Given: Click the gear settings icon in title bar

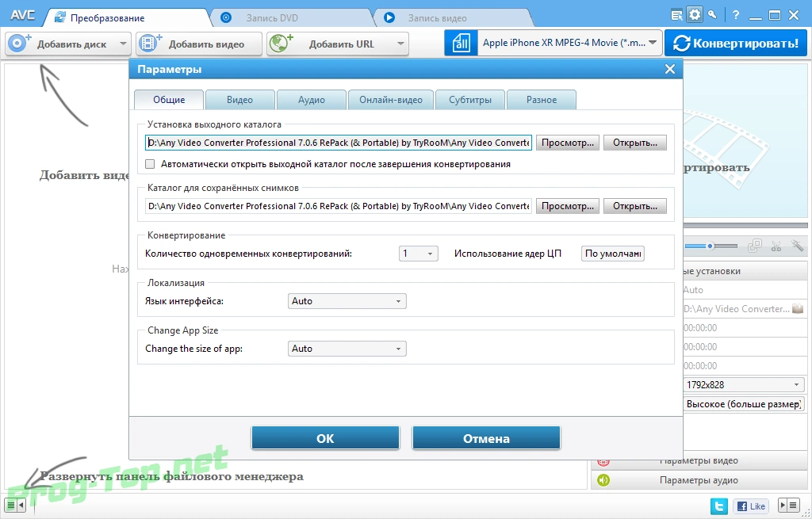Looking at the screenshot, I should pyautogui.click(x=695, y=14).
